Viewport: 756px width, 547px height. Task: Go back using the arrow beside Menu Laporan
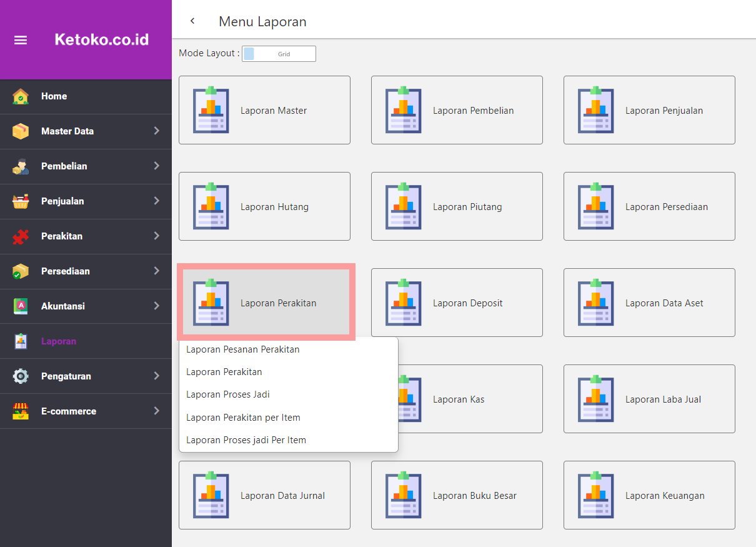[x=192, y=21]
